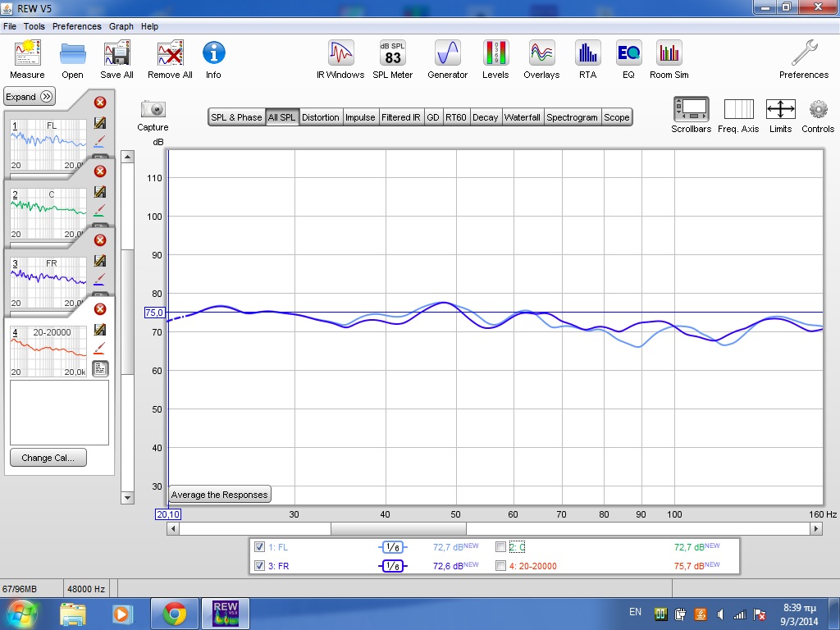Viewport: 840px width, 630px height.
Task: Remove the C measurement with red X
Action: pos(100,171)
